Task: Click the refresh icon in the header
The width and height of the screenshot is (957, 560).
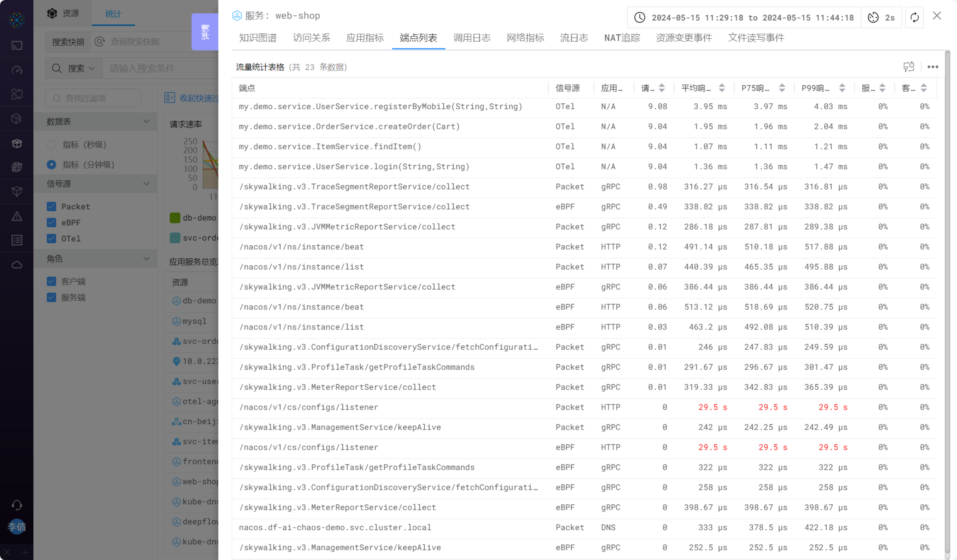Action: 914,17
